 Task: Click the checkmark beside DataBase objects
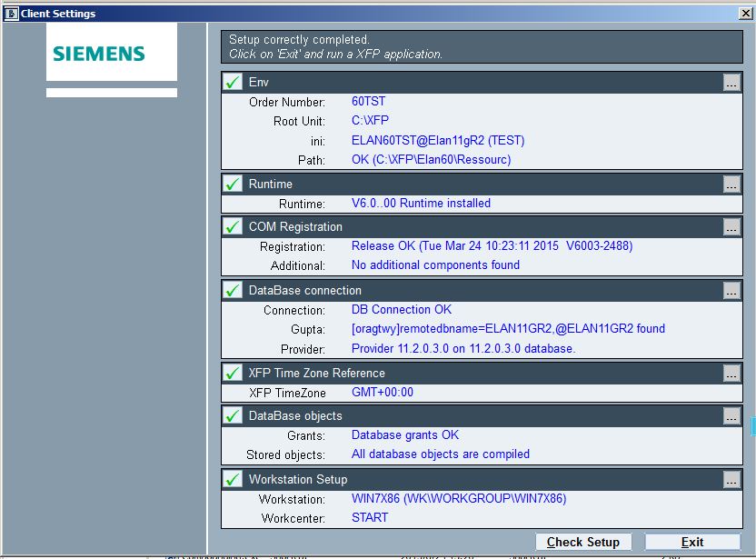coord(233,415)
